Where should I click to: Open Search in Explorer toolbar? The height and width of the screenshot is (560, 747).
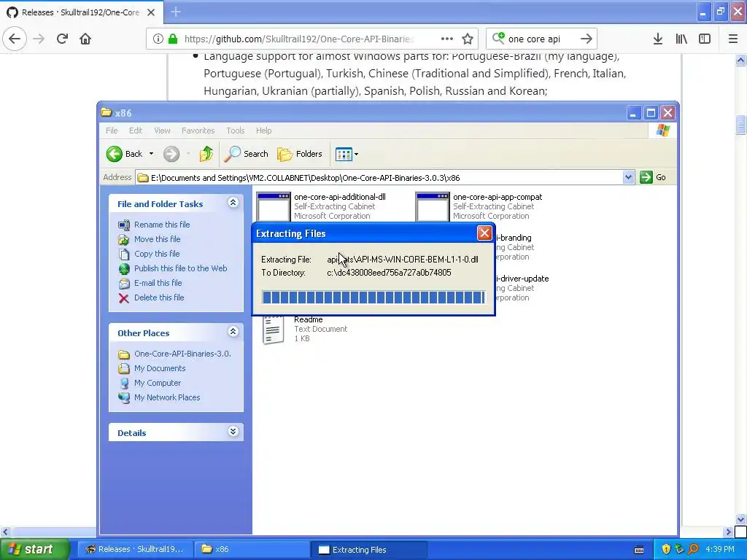click(x=246, y=154)
